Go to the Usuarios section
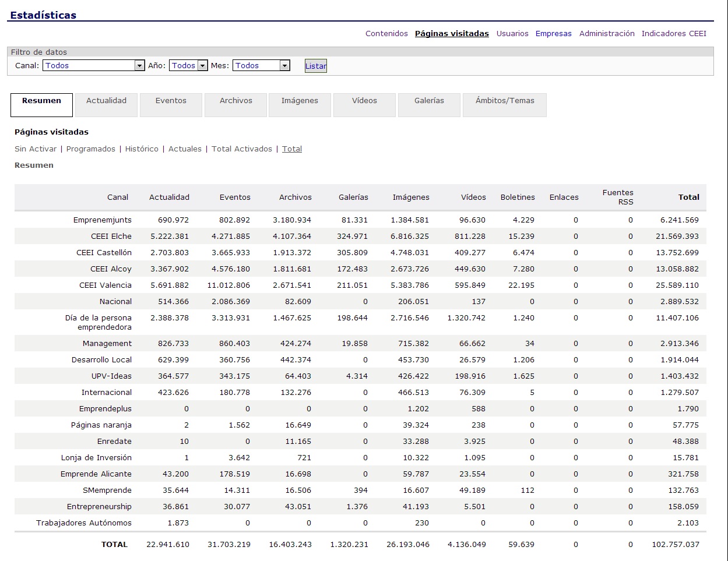The image size is (728, 561). click(512, 34)
